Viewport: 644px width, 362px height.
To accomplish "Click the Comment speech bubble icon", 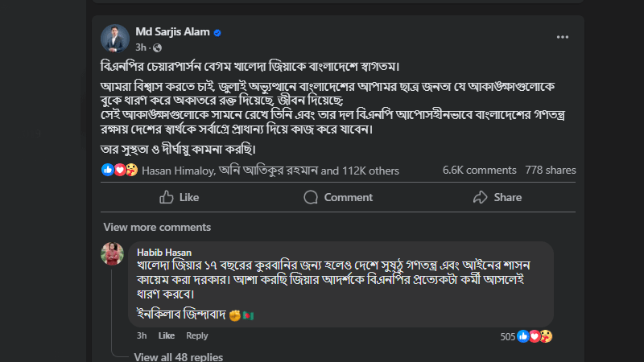I will (x=311, y=197).
